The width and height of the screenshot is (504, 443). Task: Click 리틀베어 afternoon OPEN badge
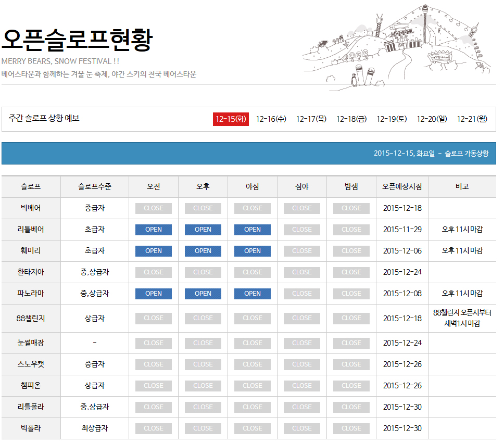point(203,230)
